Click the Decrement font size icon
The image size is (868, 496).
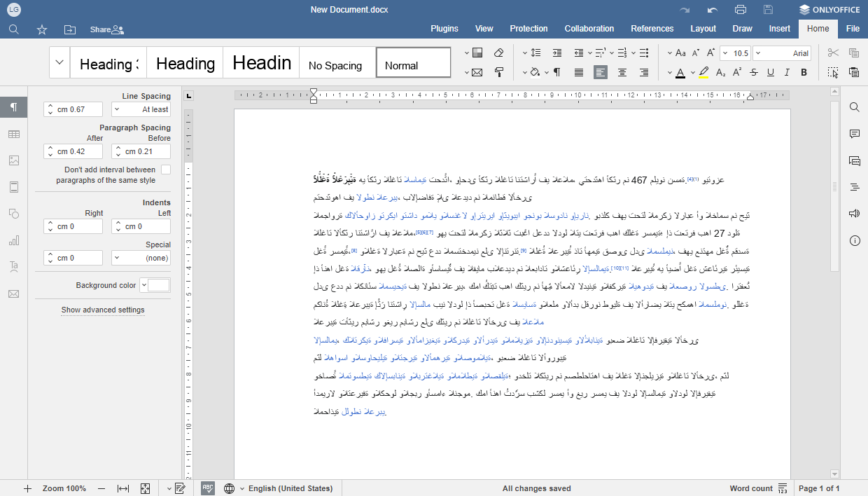[696, 53]
